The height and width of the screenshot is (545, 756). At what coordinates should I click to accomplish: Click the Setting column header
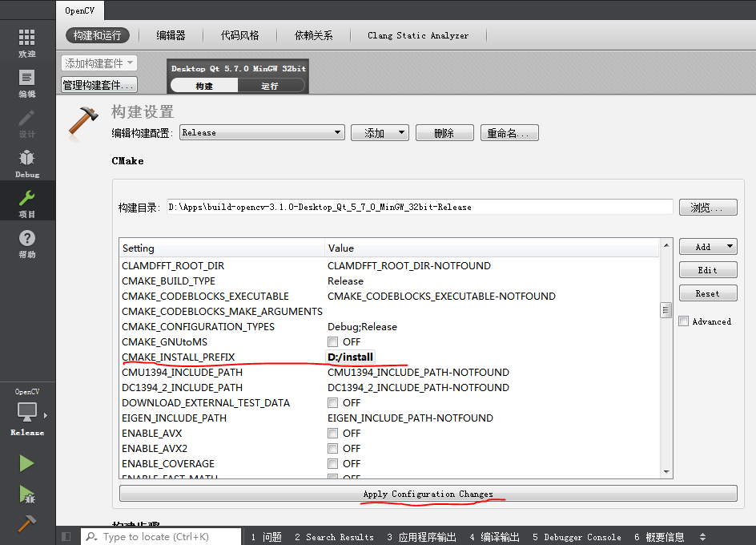click(223, 248)
